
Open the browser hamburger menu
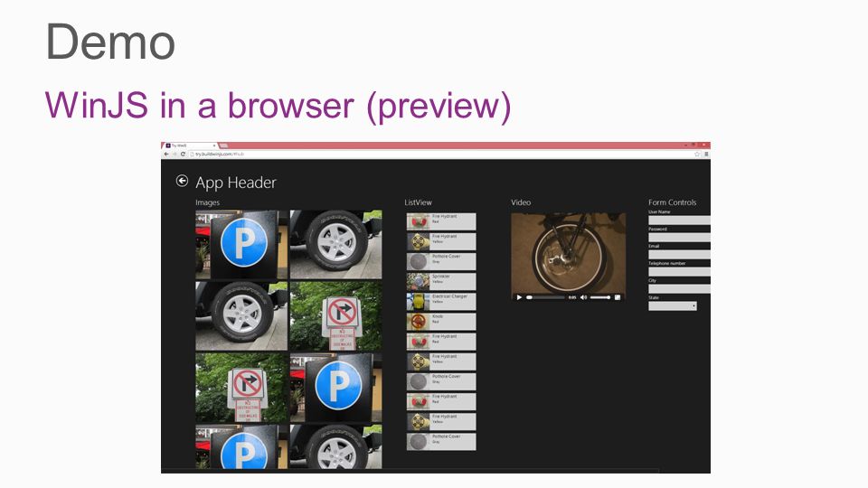[x=706, y=155]
